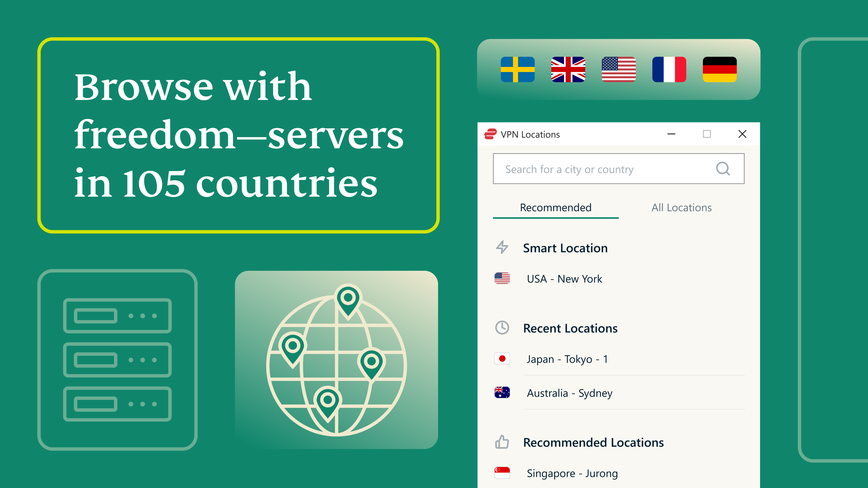Click the Recommended Locations thumbs-up icon

click(x=502, y=442)
